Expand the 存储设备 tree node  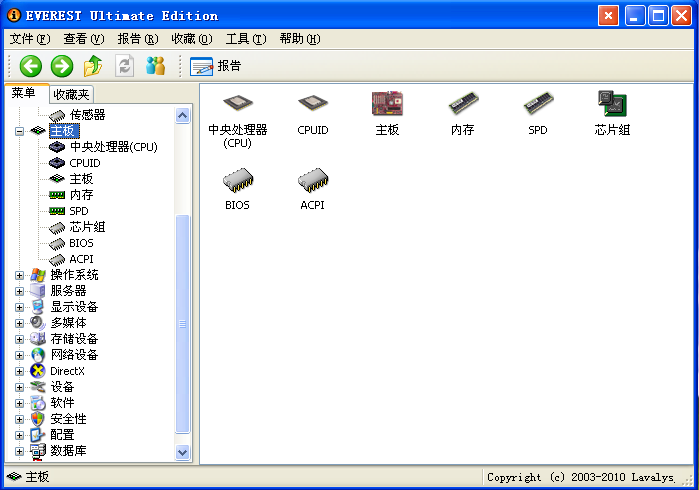point(19,339)
